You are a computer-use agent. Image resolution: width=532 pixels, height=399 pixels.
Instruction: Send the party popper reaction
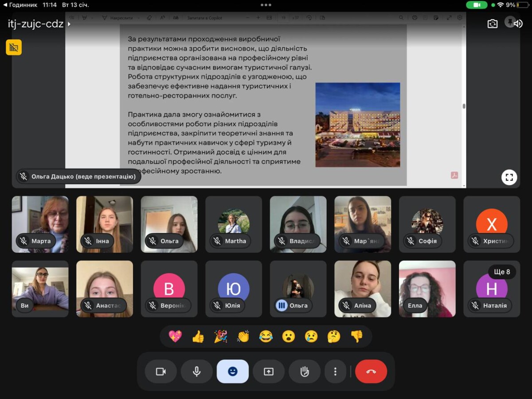[x=220, y=336]
